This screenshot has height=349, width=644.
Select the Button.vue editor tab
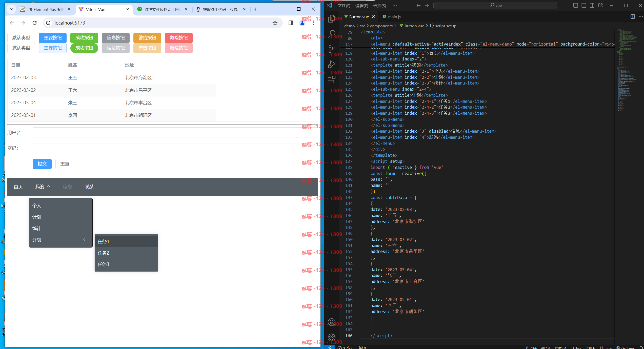[x=359, y=17]
